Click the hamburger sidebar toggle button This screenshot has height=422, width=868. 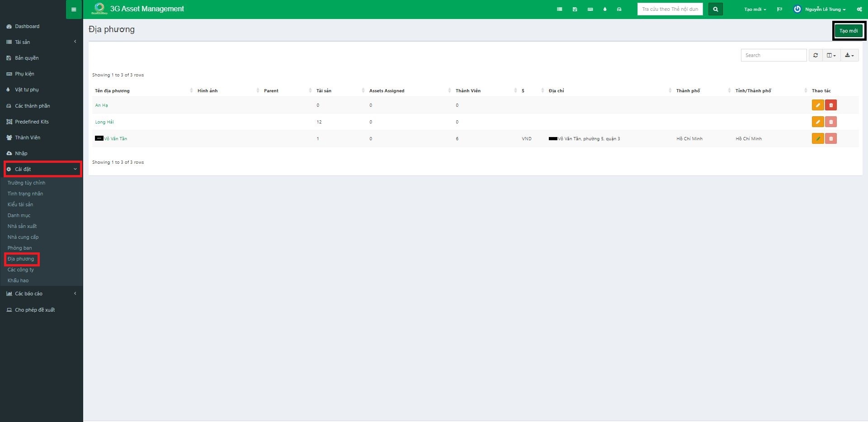coord(74,9)
